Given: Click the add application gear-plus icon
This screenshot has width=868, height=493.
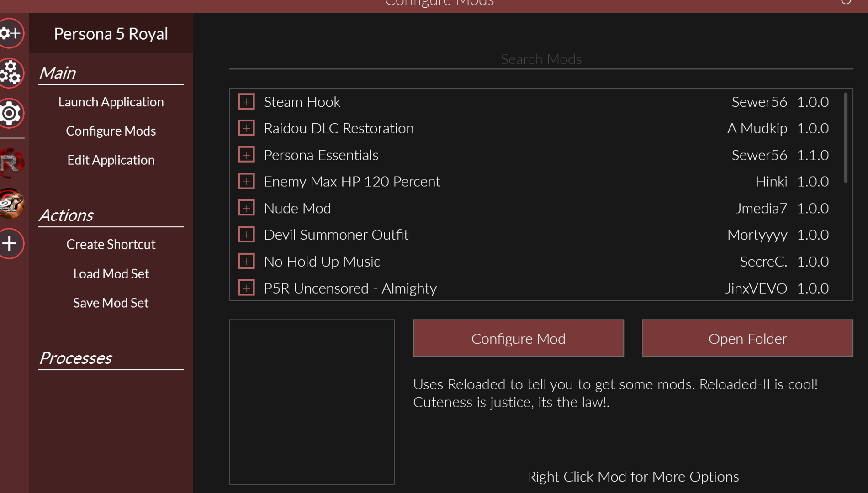Looking at the screenshot, I should pyautogui.click(x=10, y=33).
